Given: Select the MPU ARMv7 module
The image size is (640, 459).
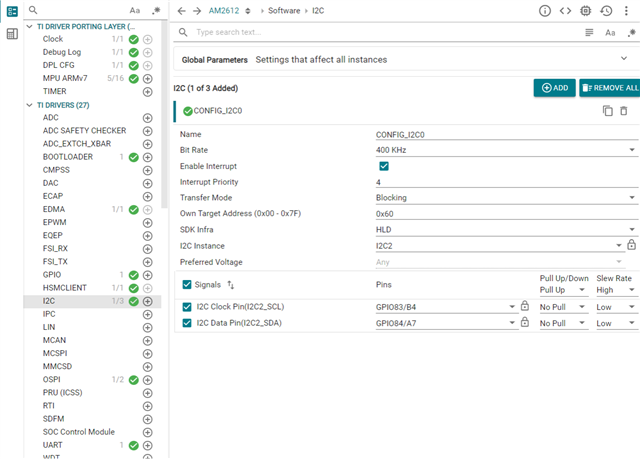Looking at the screenshot, I should tap(65, 78).
